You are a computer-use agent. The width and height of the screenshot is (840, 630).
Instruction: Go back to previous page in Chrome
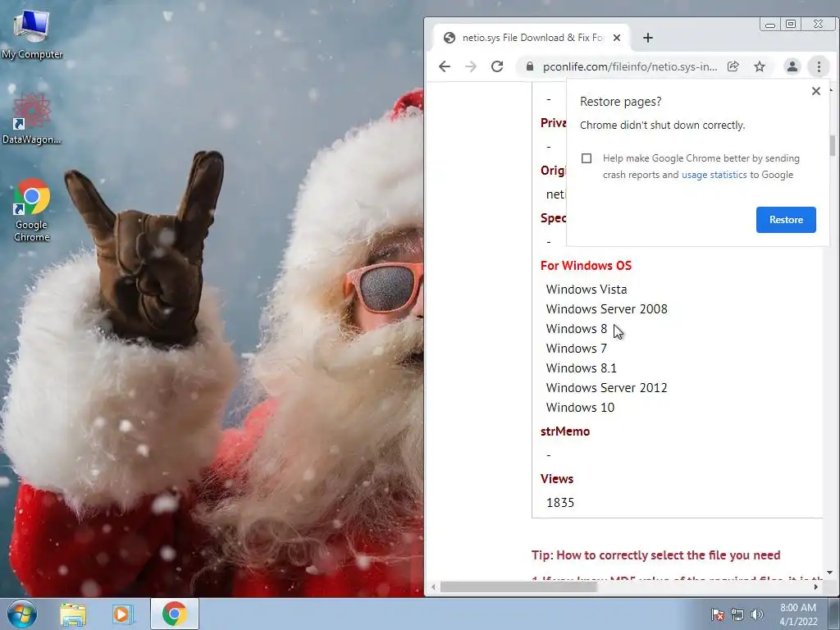tap(445, 66)
